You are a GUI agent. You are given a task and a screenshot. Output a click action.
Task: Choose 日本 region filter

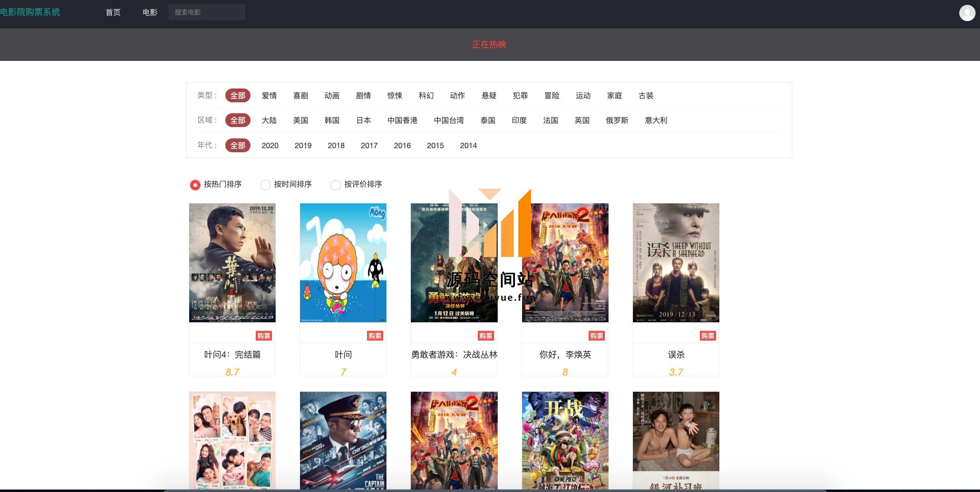pyautogui.click(x=363, y=120)
